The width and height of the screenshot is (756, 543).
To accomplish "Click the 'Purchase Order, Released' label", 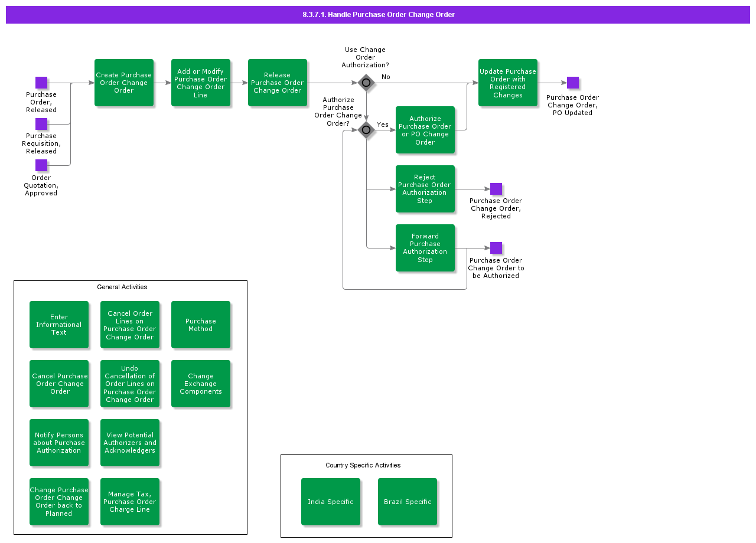I will (x=41, y=102).
